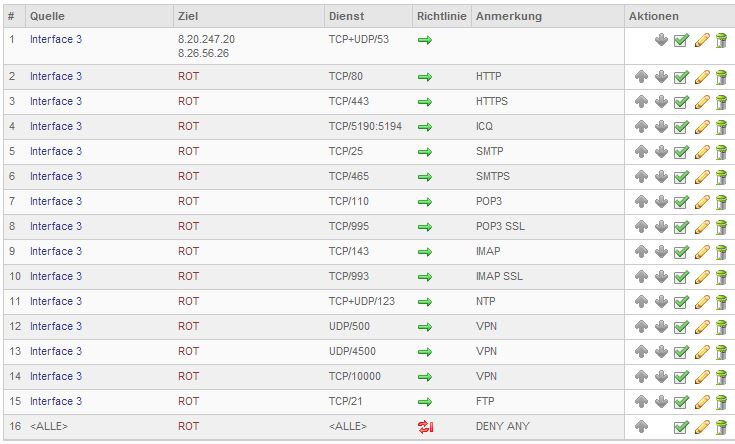Delete the SMTP rule
This screenshot has height=444, width=735.
click(x=720, y=152)
